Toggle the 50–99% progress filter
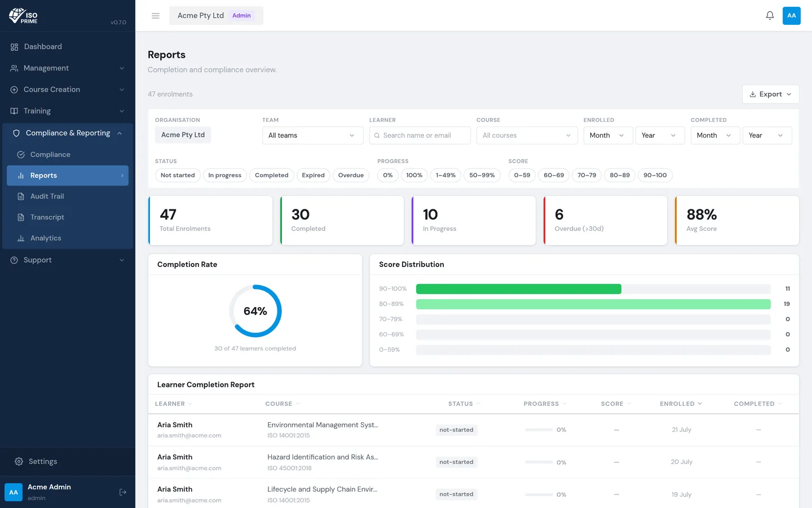The width and height of the screenshot is (812, 508). click(x=482, y=176)
